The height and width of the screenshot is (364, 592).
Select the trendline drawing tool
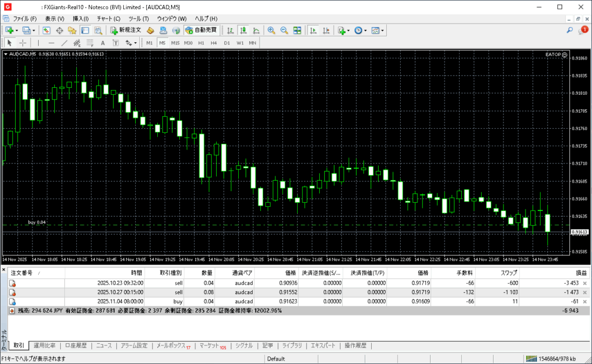click(64, 43)
